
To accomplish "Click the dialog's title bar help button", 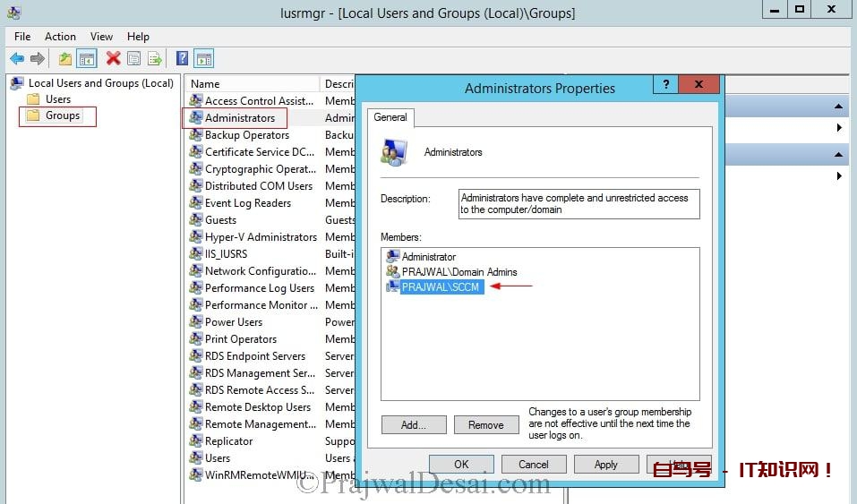I will 664,85.
